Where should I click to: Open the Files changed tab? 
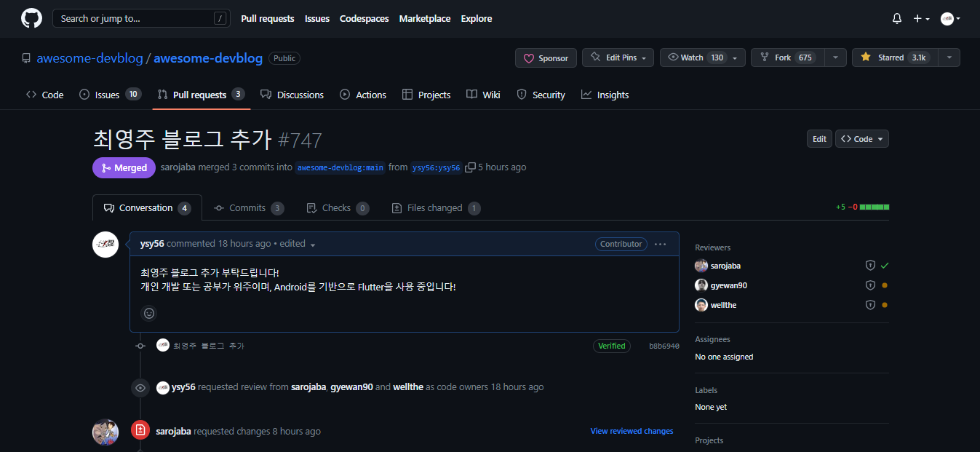click(x=436, y=208)
